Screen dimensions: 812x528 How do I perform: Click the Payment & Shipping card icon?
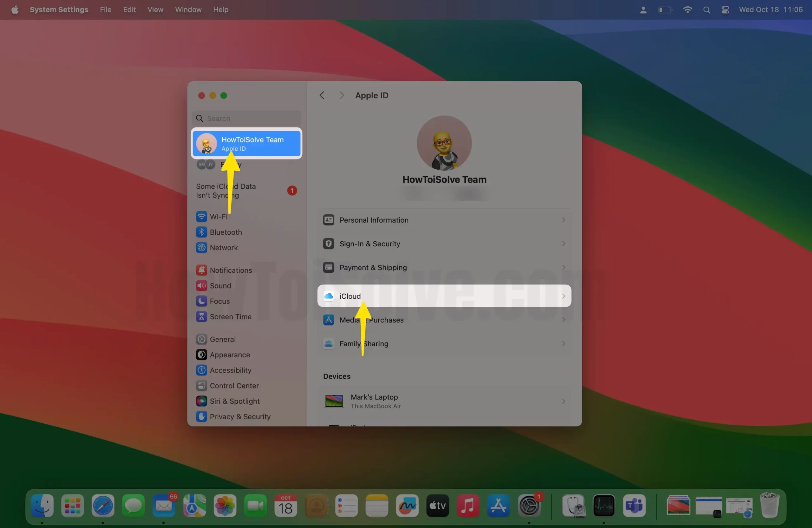[329, 267]
